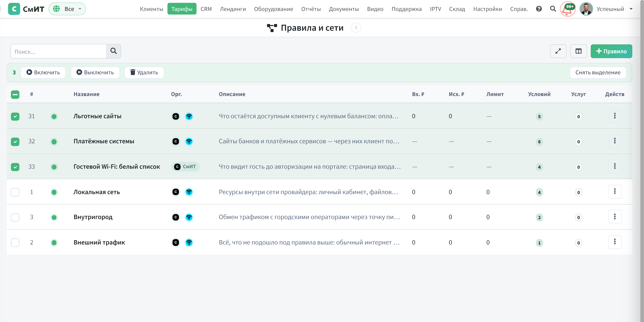Open the IPTV menu

click(435, 9)
